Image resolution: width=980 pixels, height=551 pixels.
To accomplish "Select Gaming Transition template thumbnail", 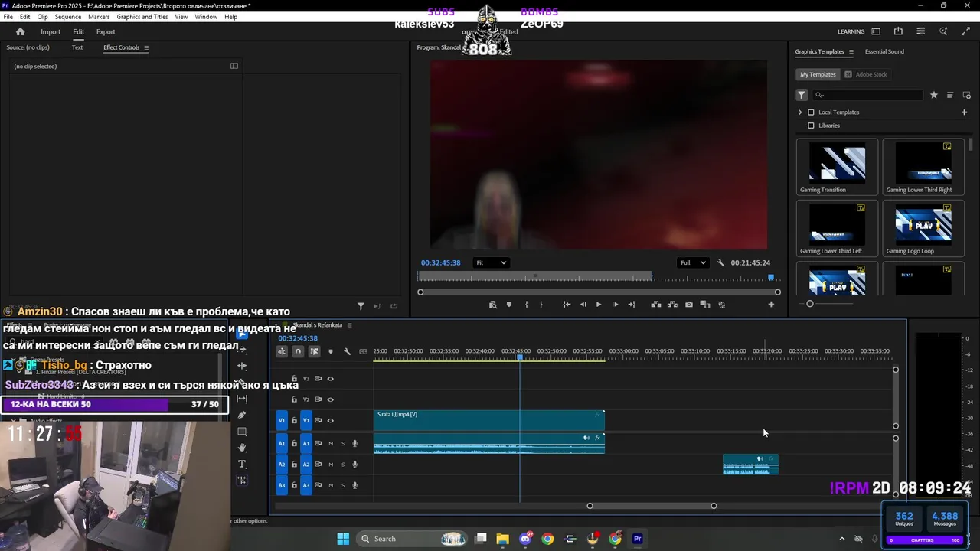I will point(837,161).
